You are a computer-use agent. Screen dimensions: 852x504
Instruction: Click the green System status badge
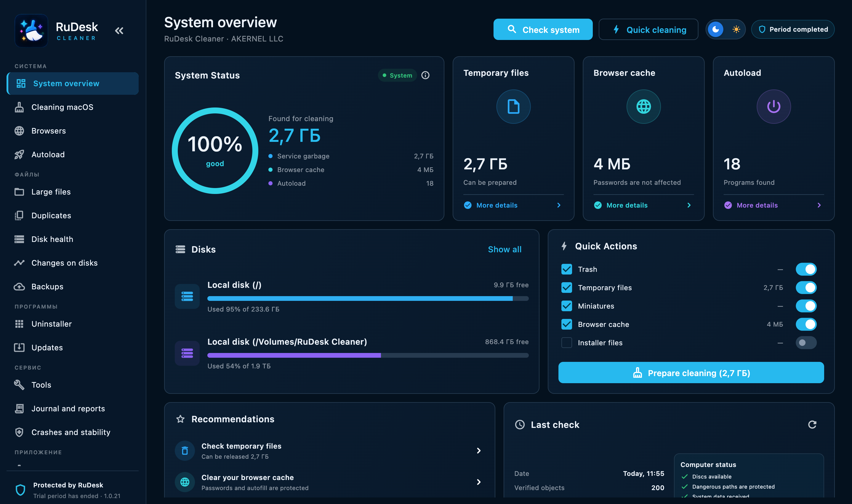tap(397, 76)
